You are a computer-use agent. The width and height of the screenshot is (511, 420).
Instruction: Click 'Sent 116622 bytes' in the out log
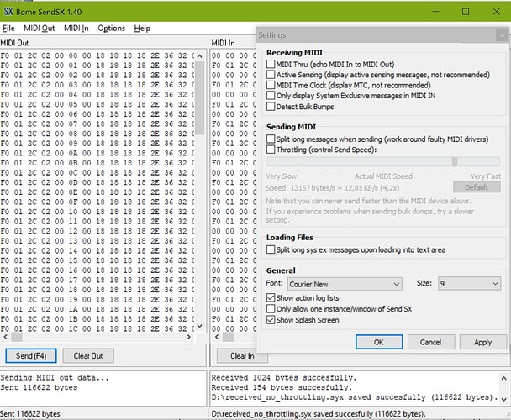(39, 387)
